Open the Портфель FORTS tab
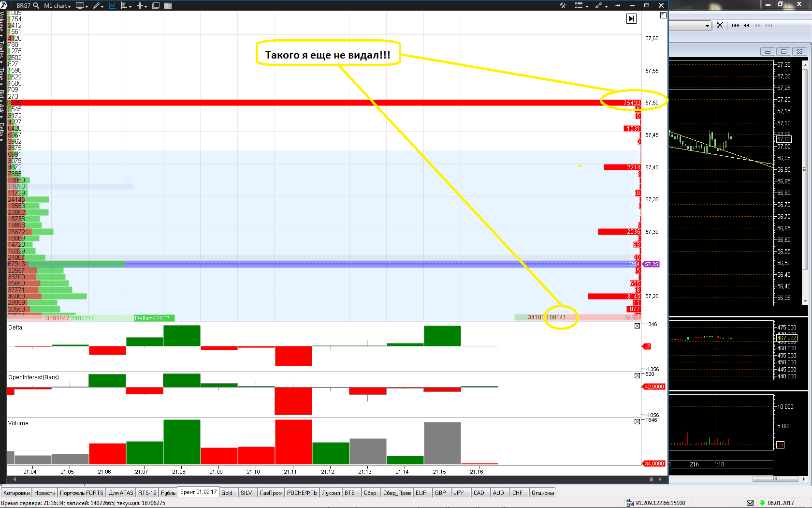This screenshot has height=508, width=812. tap(82, 493)
